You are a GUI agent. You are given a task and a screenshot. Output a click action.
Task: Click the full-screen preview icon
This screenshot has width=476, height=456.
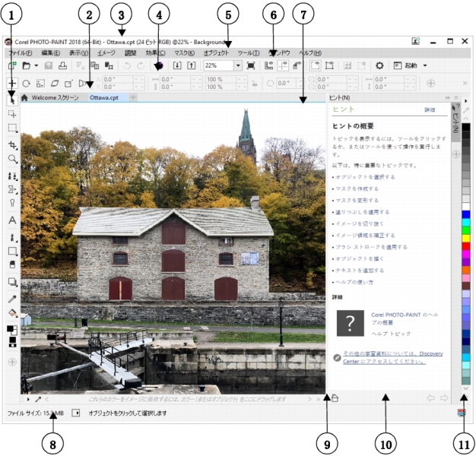(251, 66)
